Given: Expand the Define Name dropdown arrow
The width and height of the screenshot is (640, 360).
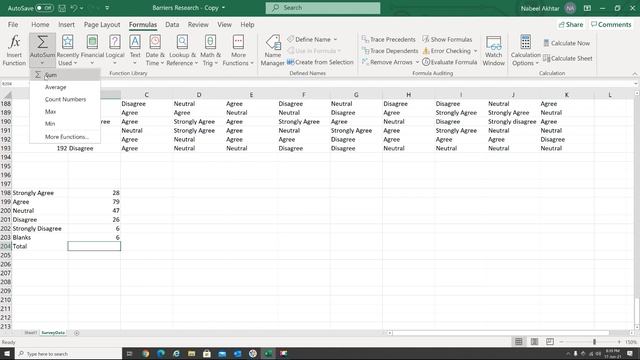Looking at the screenshot, I should point(336,39).
